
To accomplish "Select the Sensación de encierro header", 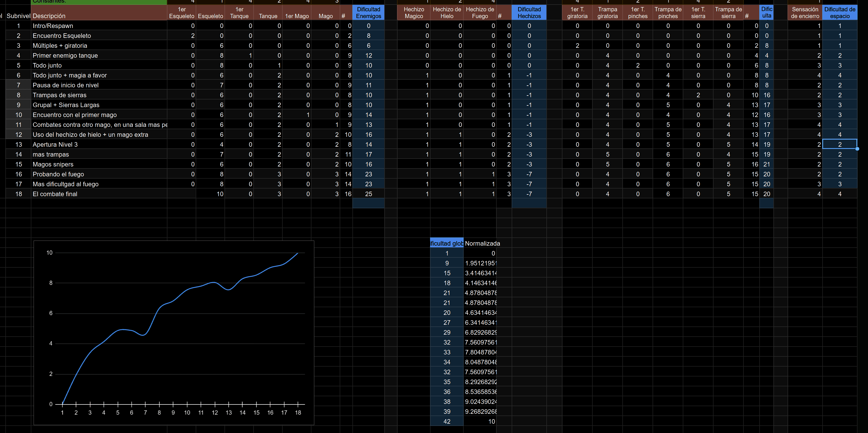I will pyautogui.click(x=805, y=12).
